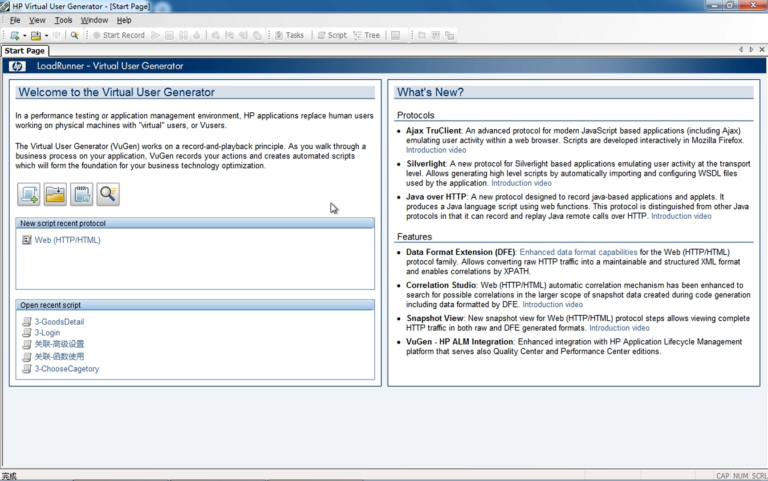Open Correlation Studio Introduction video link
This screenshot has height=481, width=768.
(x=552, y=305)
